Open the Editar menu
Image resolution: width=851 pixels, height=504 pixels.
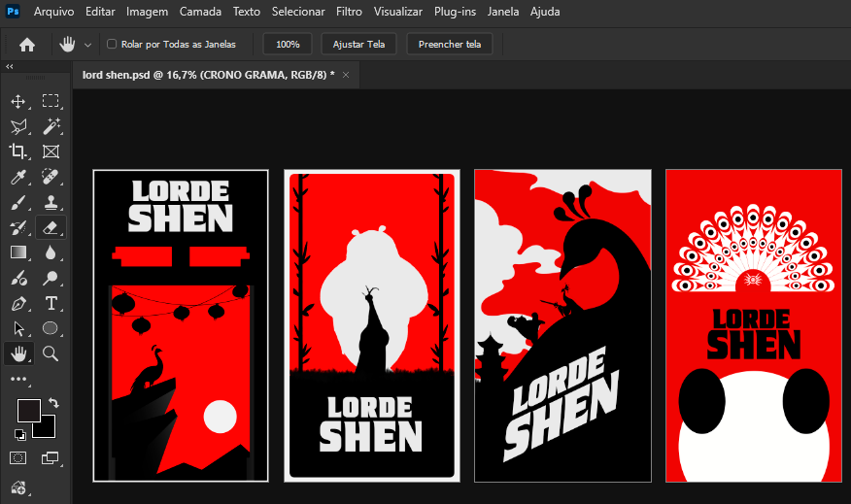pyautogui.click(x=100, y=12)
